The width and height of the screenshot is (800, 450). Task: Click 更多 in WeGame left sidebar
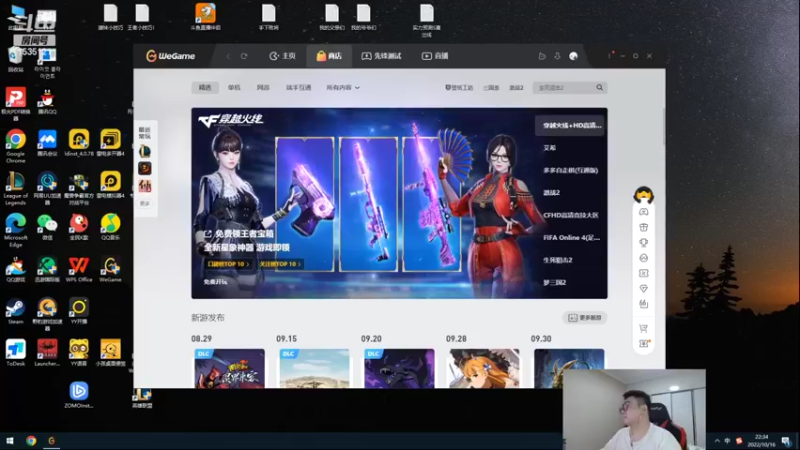[145, 204]
